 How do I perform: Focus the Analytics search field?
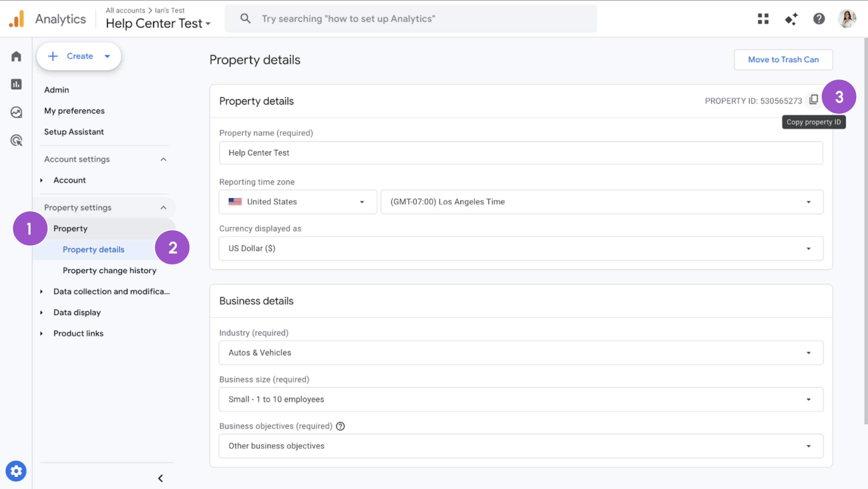coord(411,19)
